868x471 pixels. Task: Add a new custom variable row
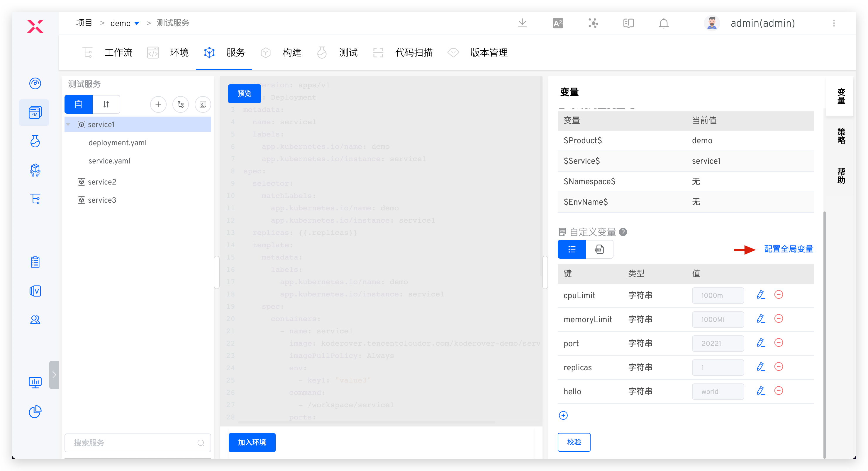pyautogui.click(x=563, y=415)
